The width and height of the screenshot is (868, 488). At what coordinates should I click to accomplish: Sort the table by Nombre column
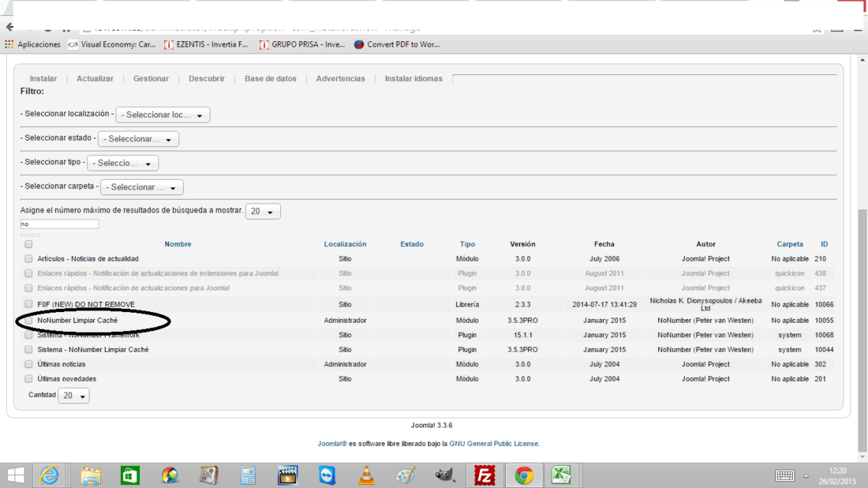click(x=178, y=244)
